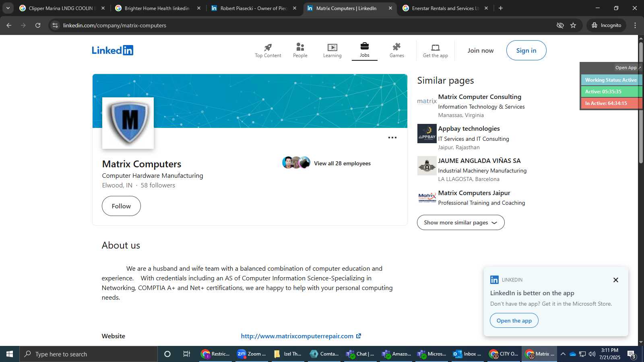Click the OneDrive cloud tray icon
The width and height of the screenshot is (644, 362).
coord(572,354)
